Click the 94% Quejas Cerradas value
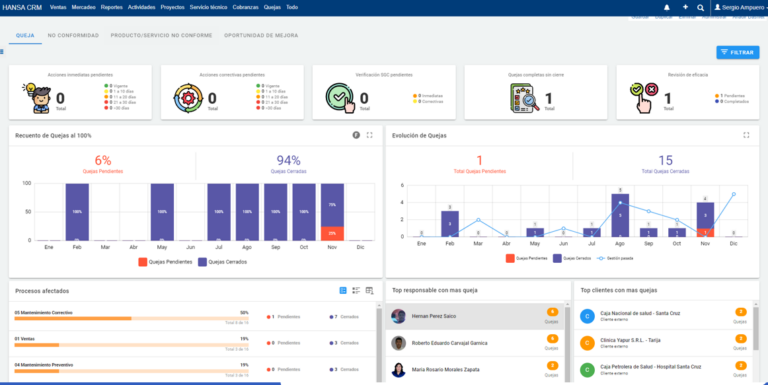The image size is (768, 385). coord(288,160)
